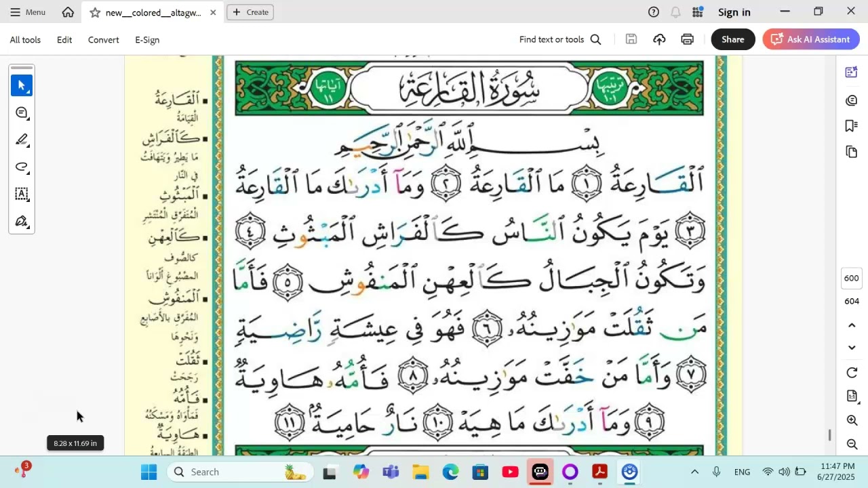Go to the next page arrow
Image resolution: width=868 pixels, height=488 pixels.
click(x=852, y=348)
